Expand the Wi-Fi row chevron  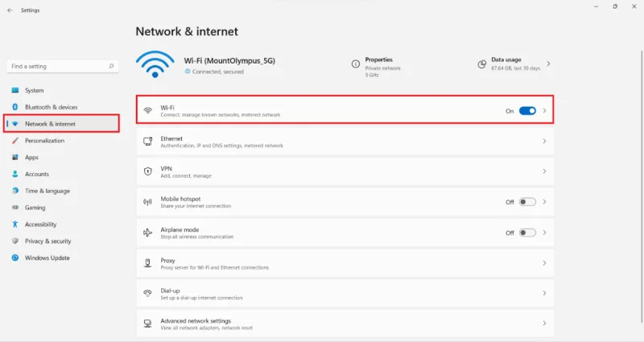pos(545,111)
